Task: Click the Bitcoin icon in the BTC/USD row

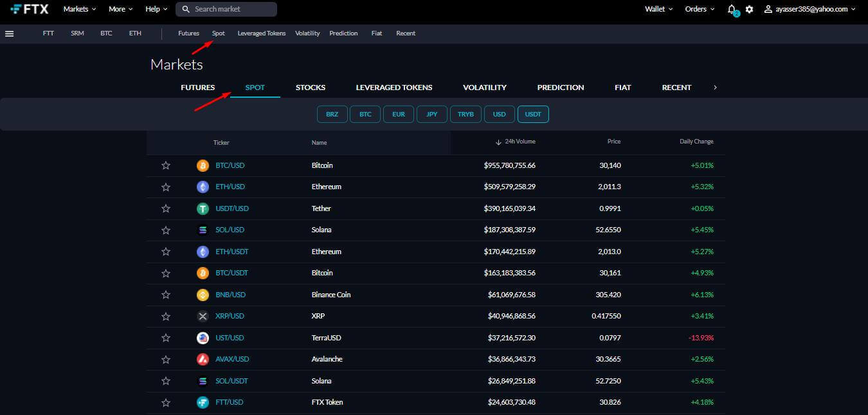Action: point(203,165)
